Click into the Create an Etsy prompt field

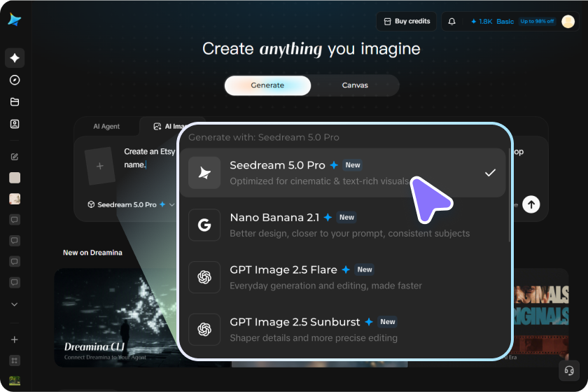[150, 158]
